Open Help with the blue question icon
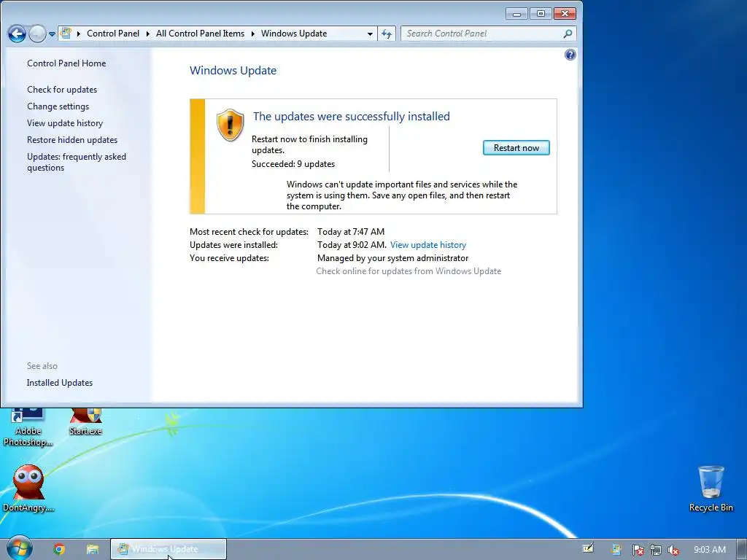This screenshot has width=747, height=560. [570, 55]
